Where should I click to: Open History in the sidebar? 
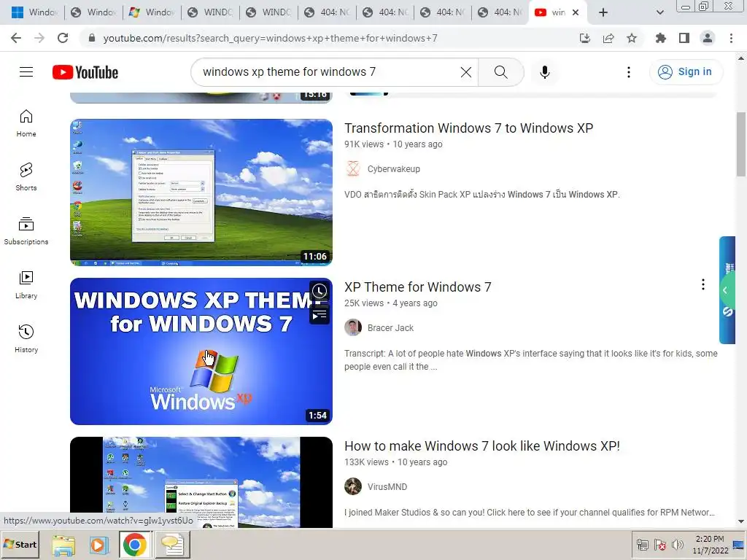pyautogui.click(x=26, y=338)
